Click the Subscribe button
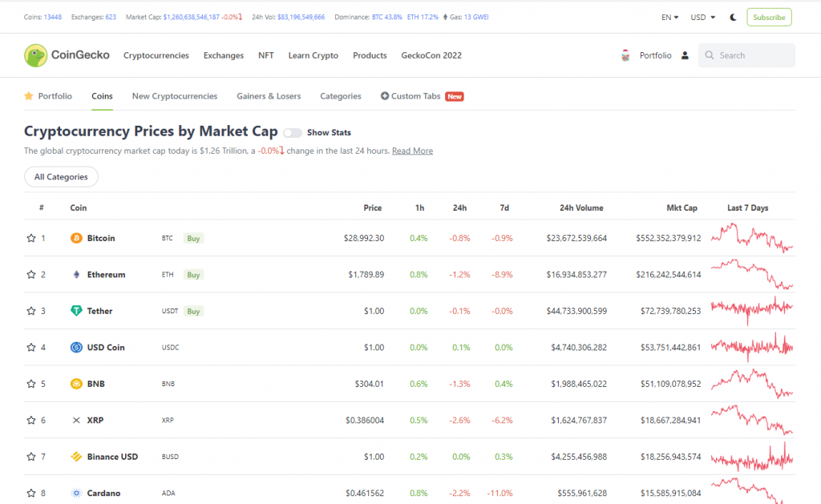The width and height of the screenshot is (821, 504). pyautogui.click(x=769, y=18)
